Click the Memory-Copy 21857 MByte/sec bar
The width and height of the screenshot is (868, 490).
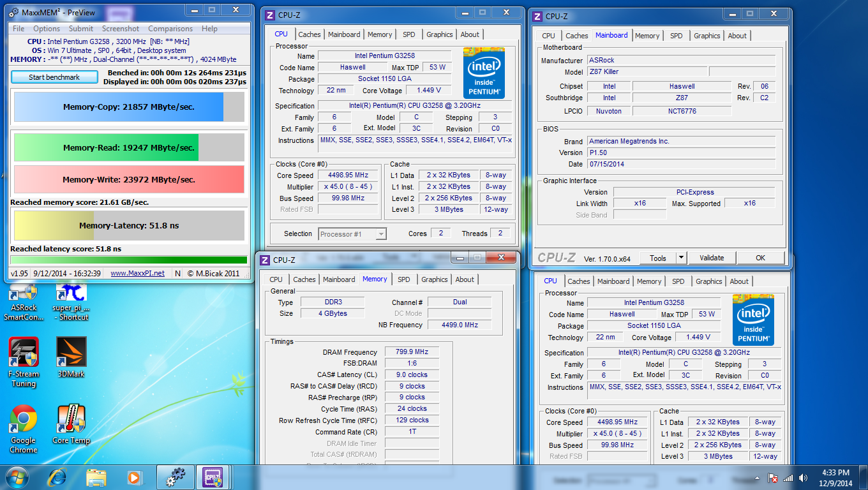(129, 107)
